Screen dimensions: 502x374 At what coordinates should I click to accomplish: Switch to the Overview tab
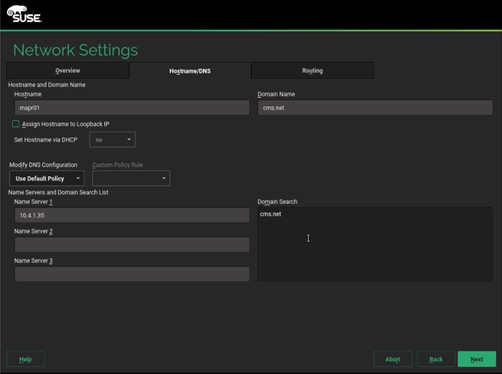pyautogui.click(x=68, y=71)
